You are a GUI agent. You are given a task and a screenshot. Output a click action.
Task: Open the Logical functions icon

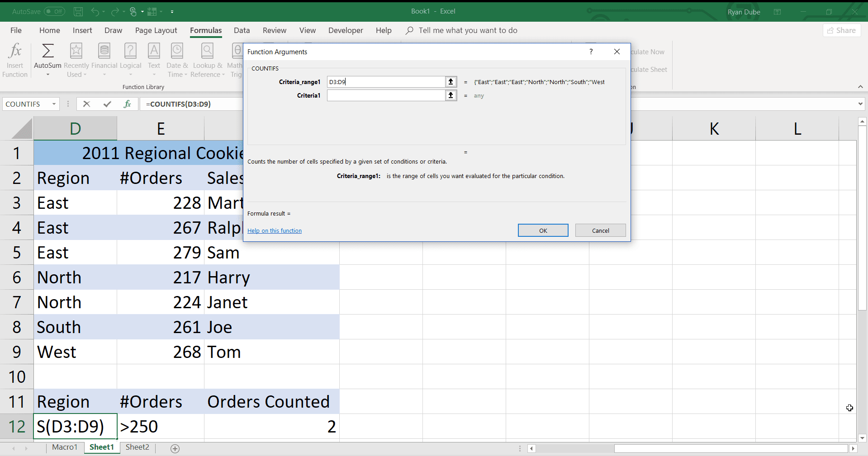(x=130, y=51)
